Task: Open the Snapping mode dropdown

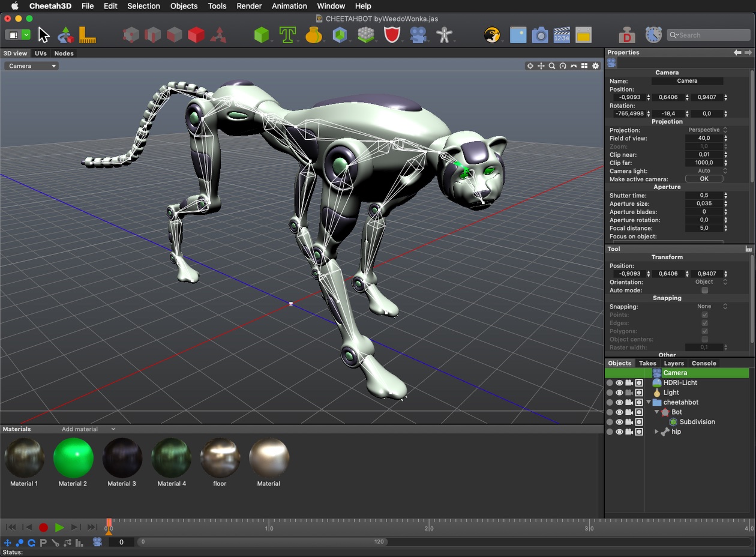Action: 712,307
